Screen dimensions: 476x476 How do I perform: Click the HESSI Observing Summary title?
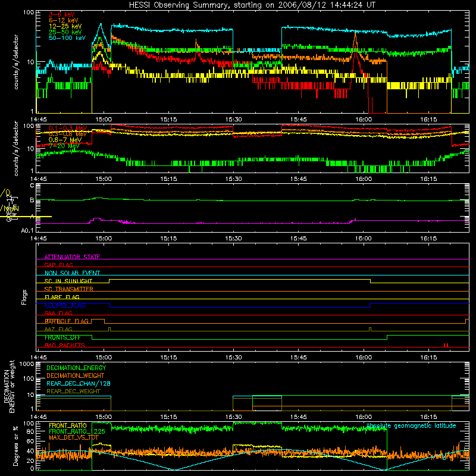[252, 5]
